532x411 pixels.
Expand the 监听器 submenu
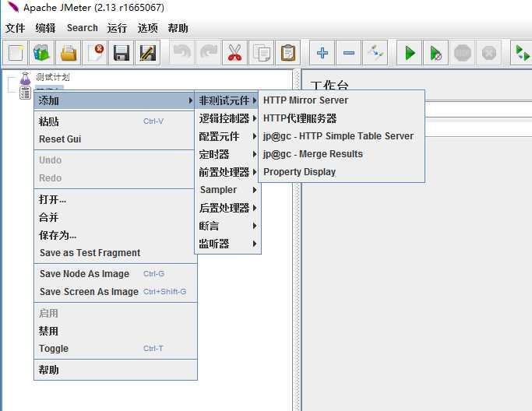(x=227, y=244)
